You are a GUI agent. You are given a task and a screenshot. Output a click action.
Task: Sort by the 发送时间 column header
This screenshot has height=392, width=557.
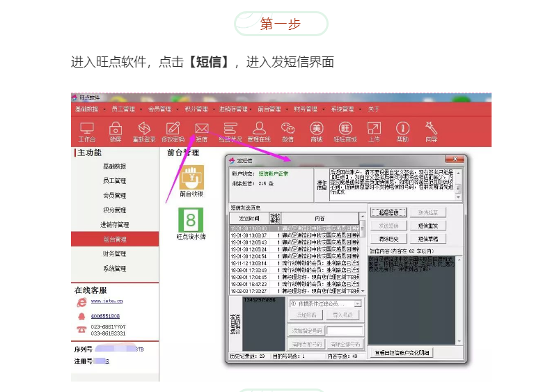[x=249, y=218]
